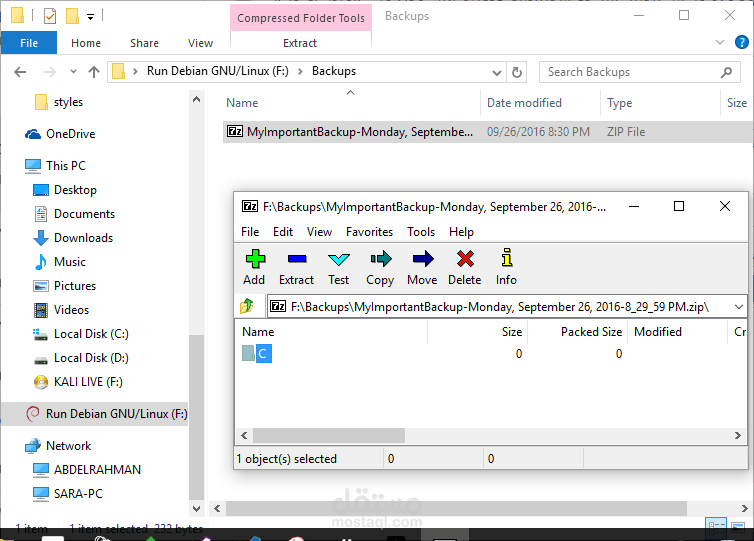
Task: Click the 7-Zip Add button
Action: point(254,267)
